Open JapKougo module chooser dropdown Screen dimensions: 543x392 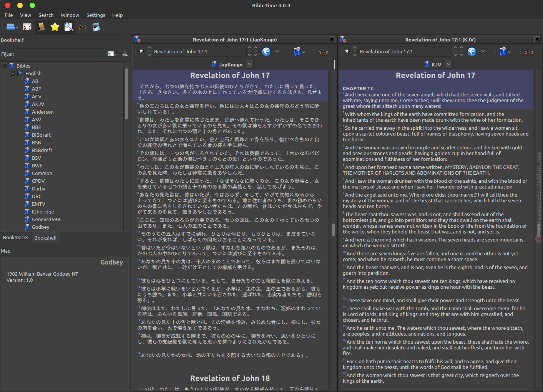pos(250,65)
